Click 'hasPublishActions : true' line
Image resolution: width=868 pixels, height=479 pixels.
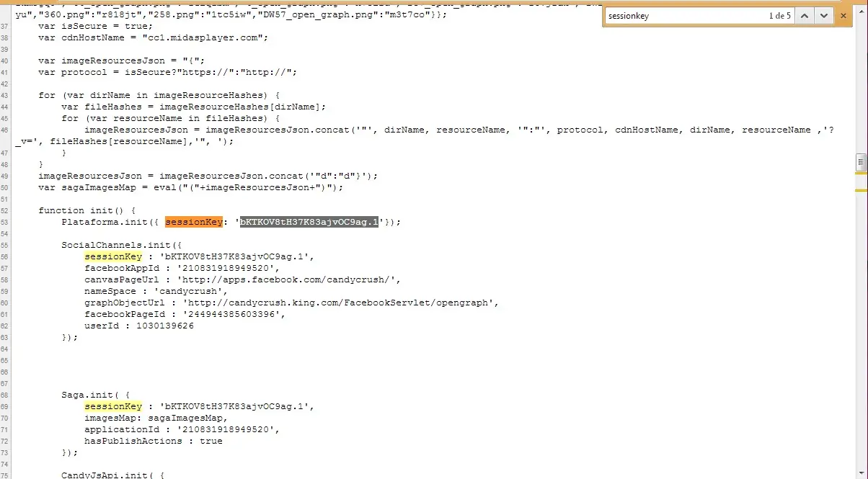click(154, 441)
